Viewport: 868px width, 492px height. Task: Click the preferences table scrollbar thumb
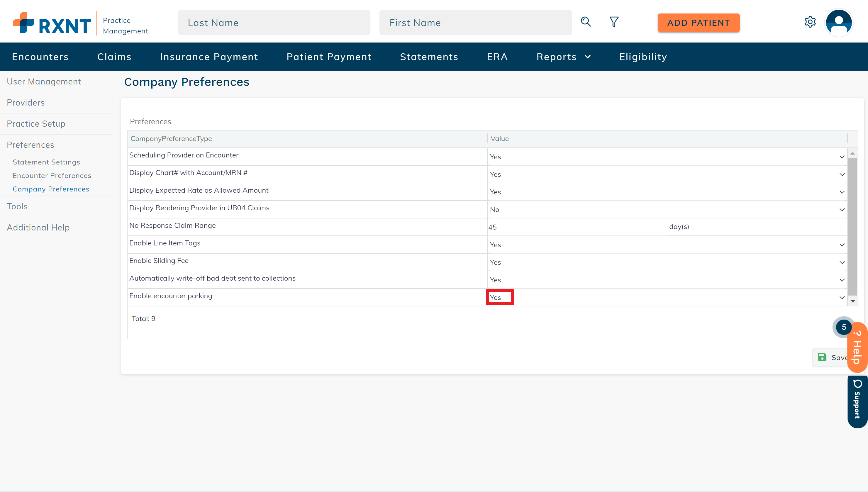[852, 227]
